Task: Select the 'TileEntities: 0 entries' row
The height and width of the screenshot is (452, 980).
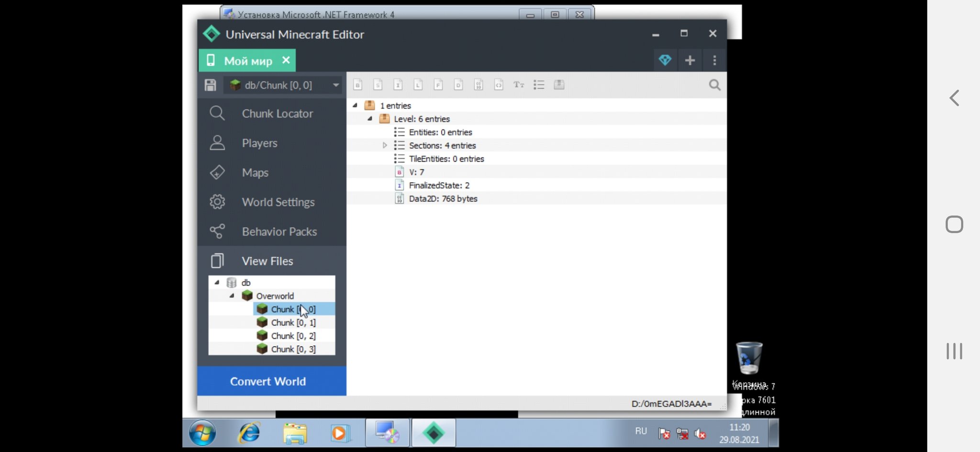Action: point(536,159)
